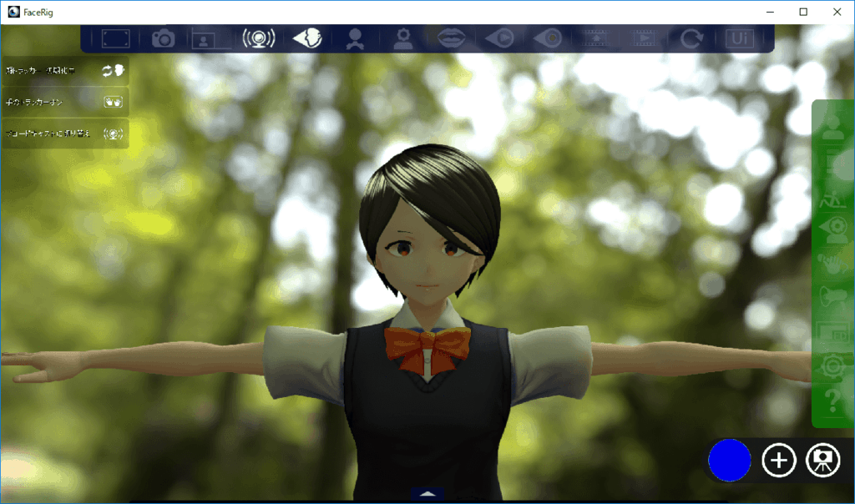Toggle the webcam broadcast icon in top toolbar
855x504 pixels.
[259, 38]
